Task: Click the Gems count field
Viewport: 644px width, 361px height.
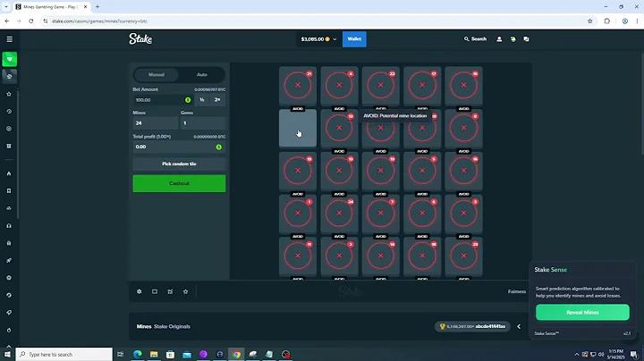Action: point(203,123)
